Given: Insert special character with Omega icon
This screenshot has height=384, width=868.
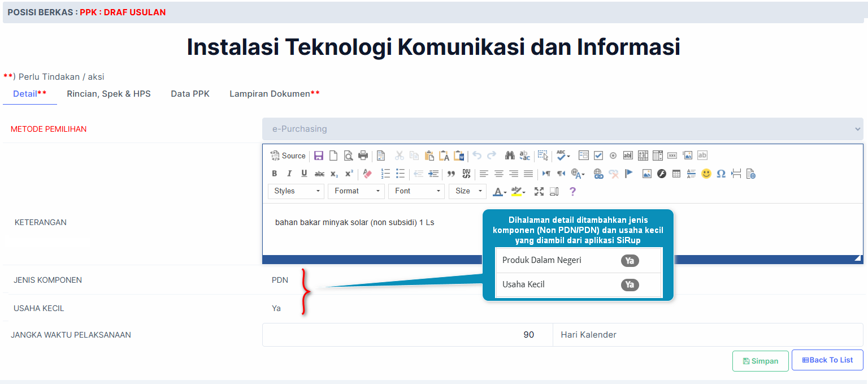Looking at the screenshot, I should coord(721,174).
